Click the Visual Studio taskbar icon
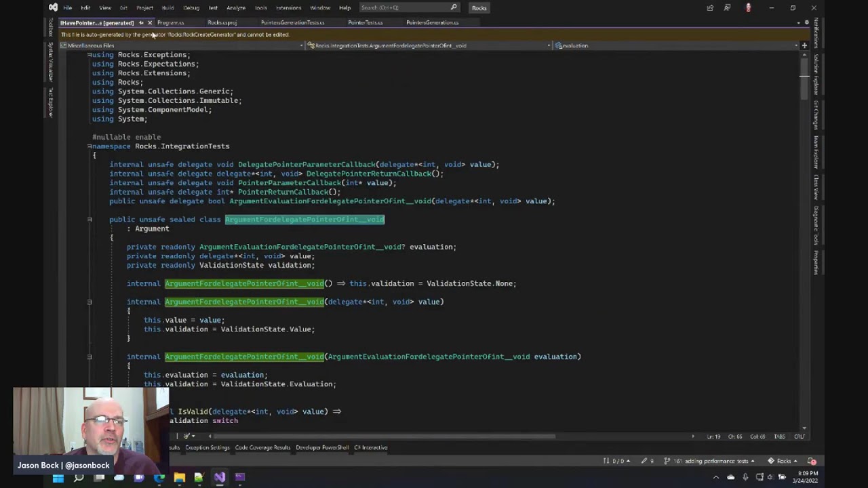Image resolution: width=868 pixels, height=488 pixels. coord(220,477)
